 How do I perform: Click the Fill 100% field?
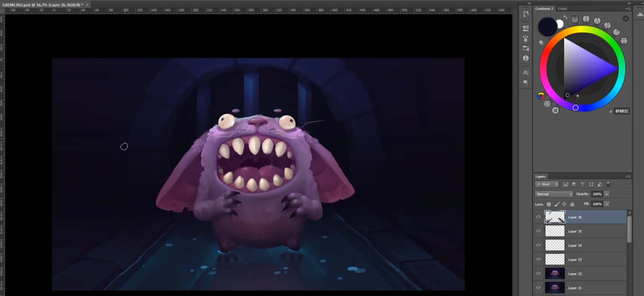(597, 204)
